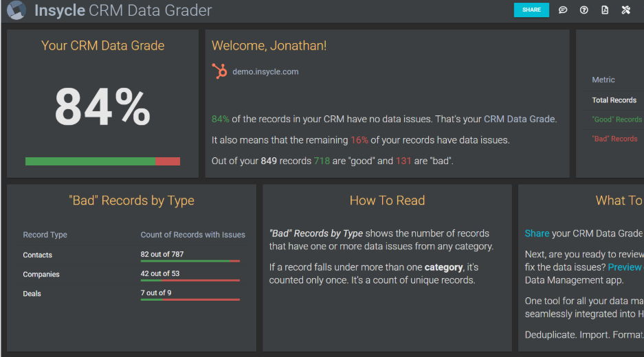
Task: Click the Contacts 82 out of 787 bar
Action: (190, 261)
